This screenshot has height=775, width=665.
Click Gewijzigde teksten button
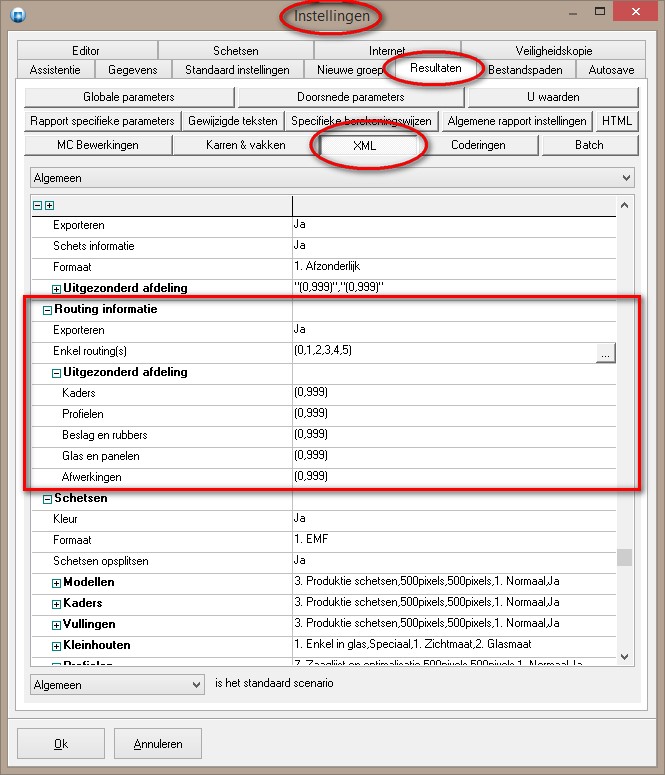pyautogui.click(x=233, y=121)
